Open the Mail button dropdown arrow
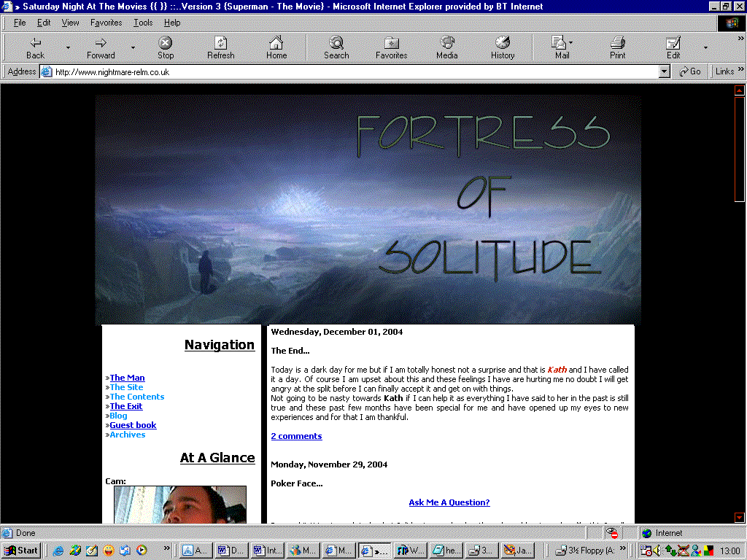This screenshot has width=747, height=560. (570, 42)
